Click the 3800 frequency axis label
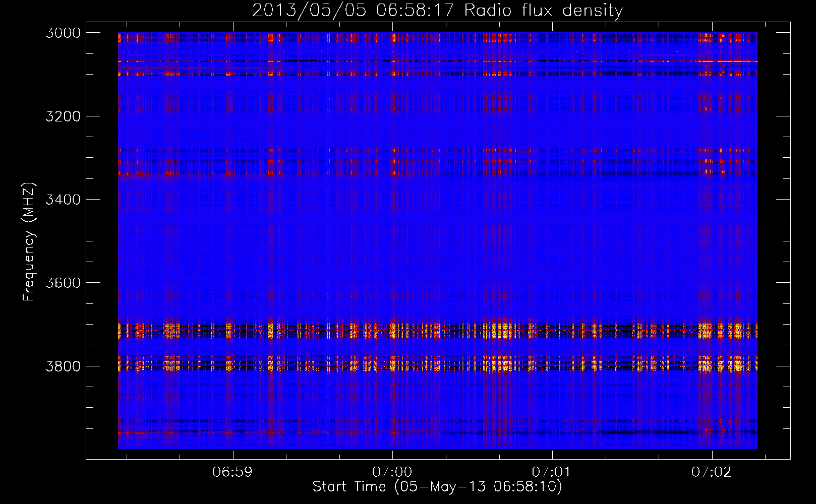This screenshot has width=816, height=504. [63, 366]
